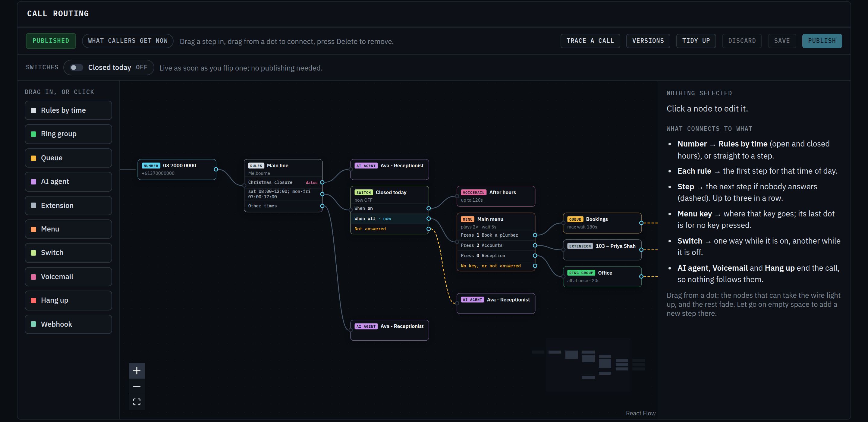This screenshot has height=422, width=868.
Task: Click the React Flow attribution link
Action: click(x=640, y=413)
